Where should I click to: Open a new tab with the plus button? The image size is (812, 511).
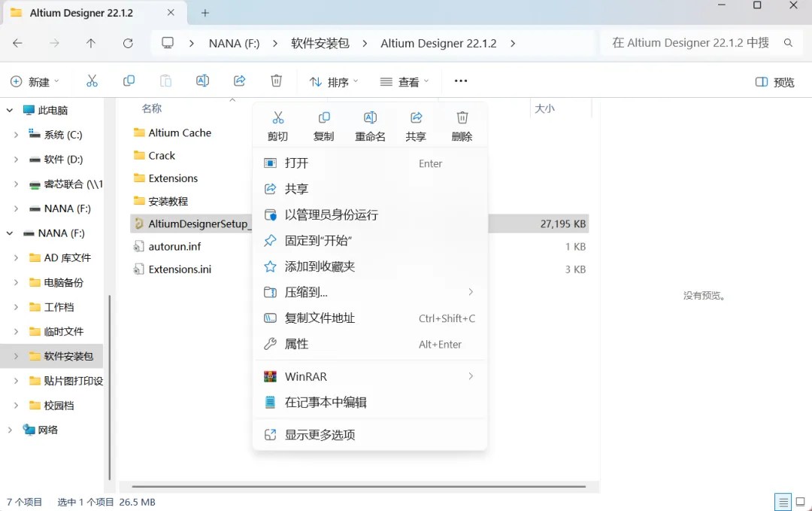(x=205, y=13)
